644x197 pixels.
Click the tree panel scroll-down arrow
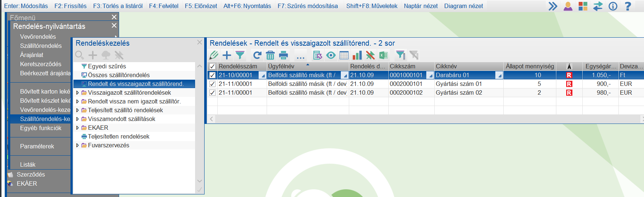[x=199, y=181]
